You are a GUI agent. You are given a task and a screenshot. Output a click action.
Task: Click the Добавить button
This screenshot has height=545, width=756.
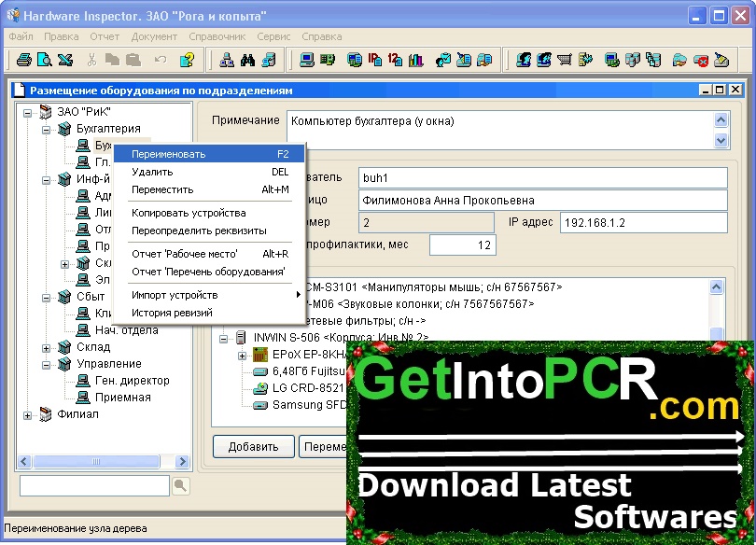pyautogui.click(x=254, y=447)
